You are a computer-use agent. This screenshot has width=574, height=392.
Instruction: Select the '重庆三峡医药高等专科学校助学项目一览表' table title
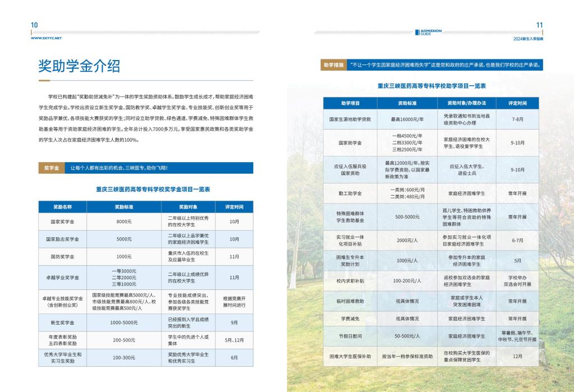click(432, 86)
